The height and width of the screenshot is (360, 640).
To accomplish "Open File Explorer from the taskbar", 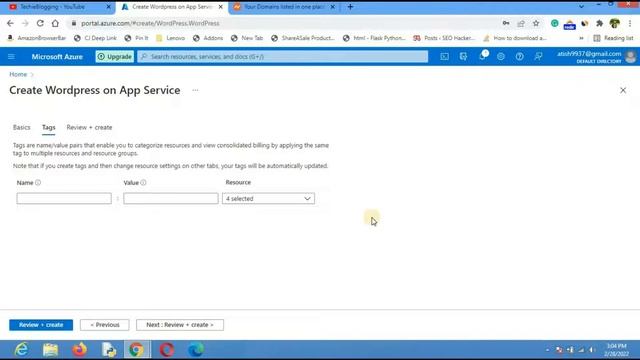I will tap(51, 349).
